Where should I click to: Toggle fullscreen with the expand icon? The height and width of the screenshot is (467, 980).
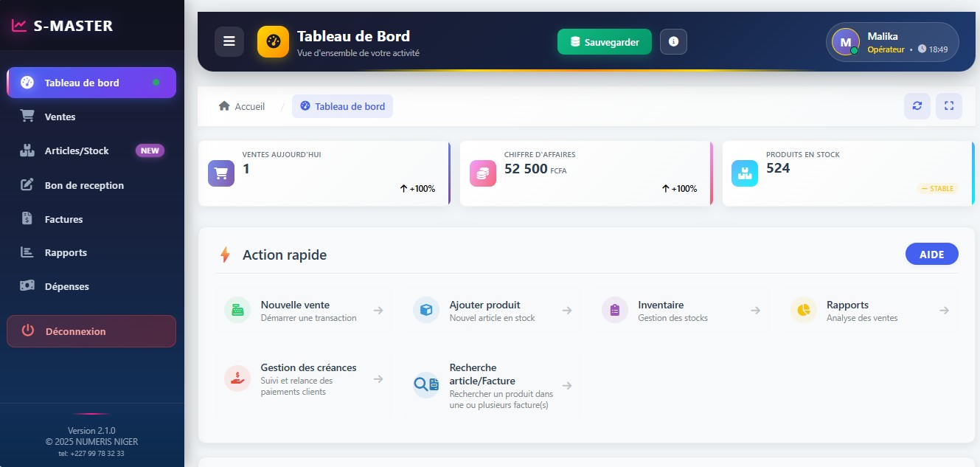[949, 106]
